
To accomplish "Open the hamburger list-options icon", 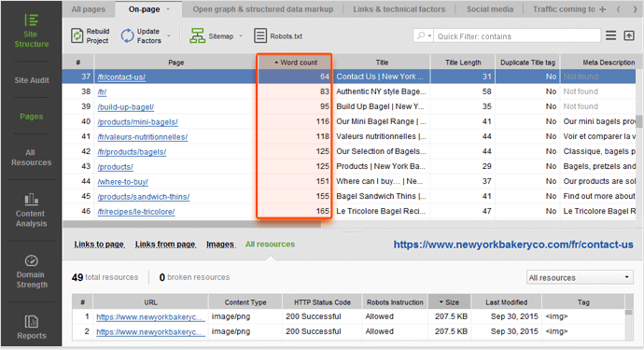I will [610, 35].
